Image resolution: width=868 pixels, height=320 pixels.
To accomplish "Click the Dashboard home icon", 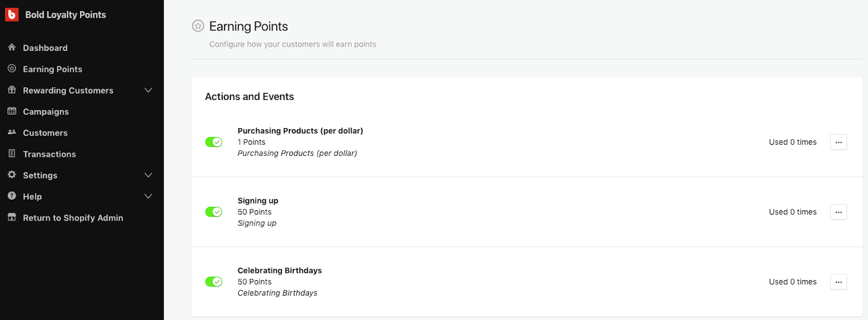I will coord(12,48).
